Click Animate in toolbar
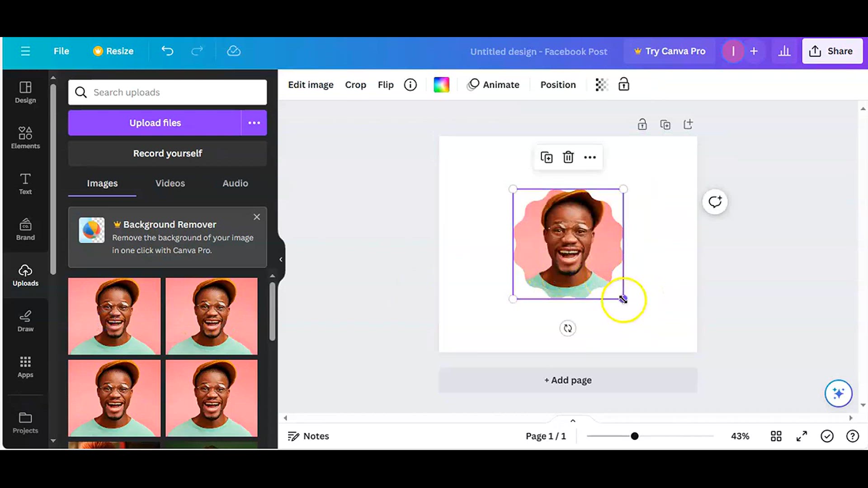Screen dimensions: 868x488 [x=494, y=85]
